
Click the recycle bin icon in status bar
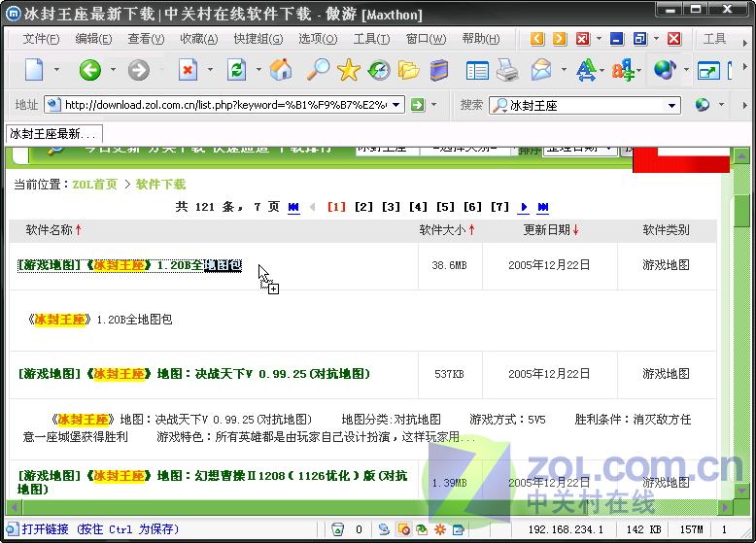338,529
